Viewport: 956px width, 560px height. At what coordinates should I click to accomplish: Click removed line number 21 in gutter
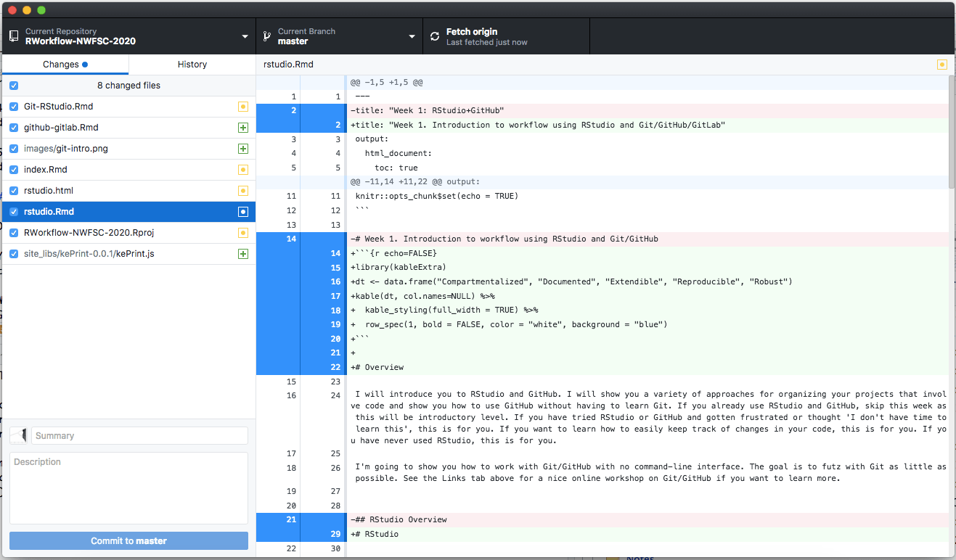(x=292, y=519)
